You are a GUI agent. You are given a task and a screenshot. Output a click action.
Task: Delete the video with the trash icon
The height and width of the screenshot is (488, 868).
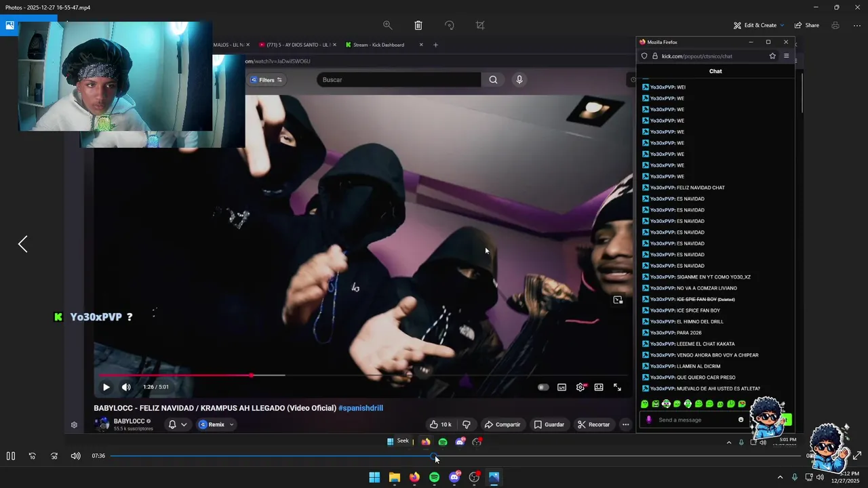(x=418, y=25)
